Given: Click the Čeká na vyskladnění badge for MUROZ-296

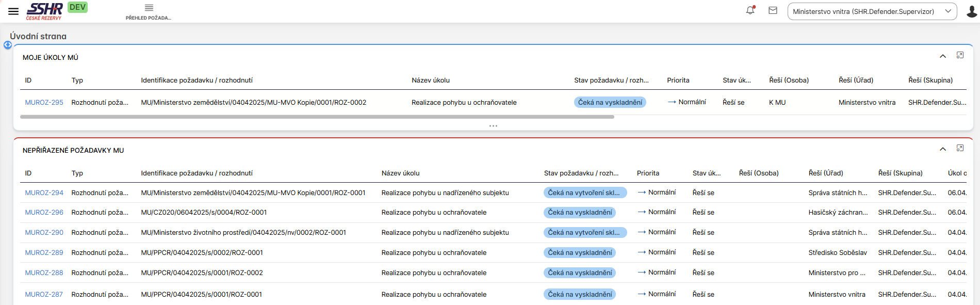Looking at the screenshot, I should (580, 213).
